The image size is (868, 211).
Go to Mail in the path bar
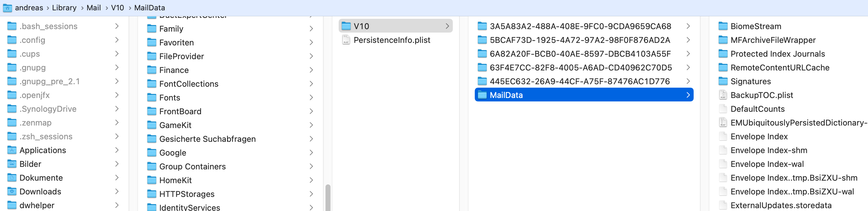pyautogui.click(x=94, y=8)
